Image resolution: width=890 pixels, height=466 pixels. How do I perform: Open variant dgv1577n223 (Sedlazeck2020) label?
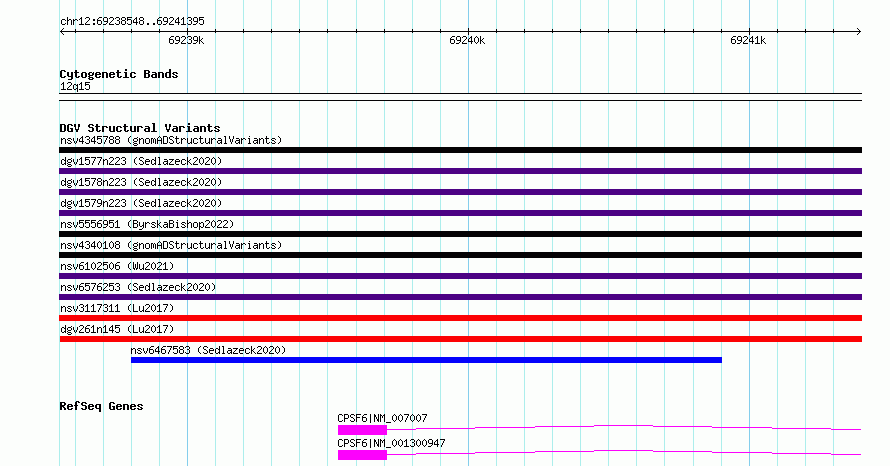point(141,161)
